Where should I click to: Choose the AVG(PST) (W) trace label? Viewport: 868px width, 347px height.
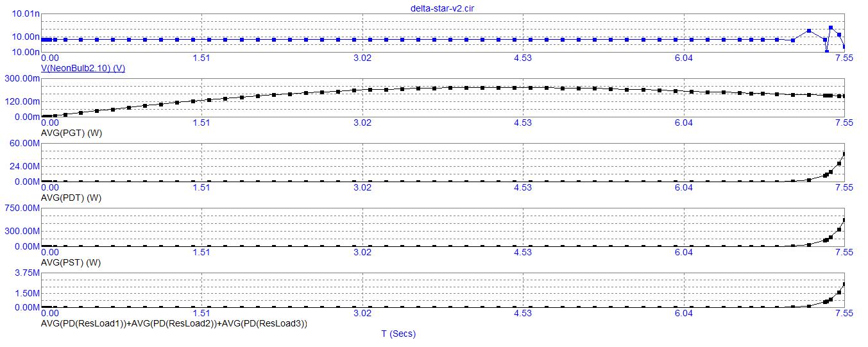71,262
